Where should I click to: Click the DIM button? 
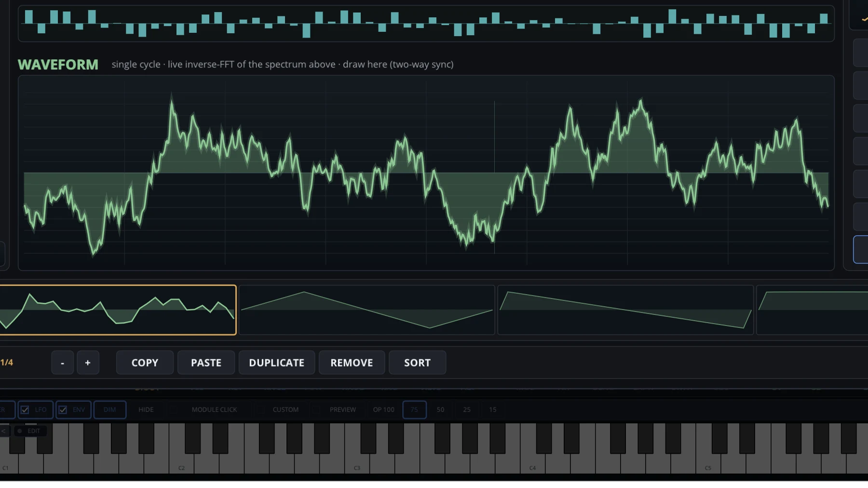tap(110, 410)
